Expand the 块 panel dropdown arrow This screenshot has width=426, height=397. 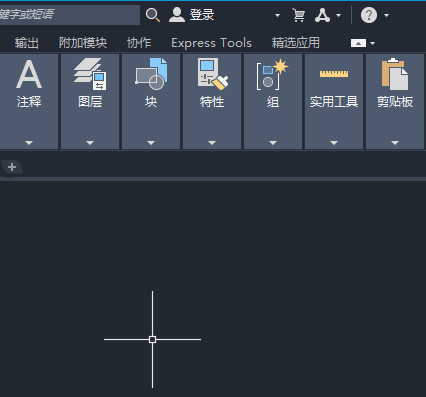click(x=151, y=143)
